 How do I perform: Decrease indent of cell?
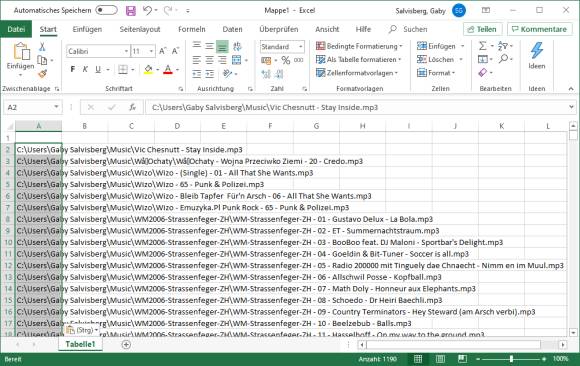[x=197, y=74]
